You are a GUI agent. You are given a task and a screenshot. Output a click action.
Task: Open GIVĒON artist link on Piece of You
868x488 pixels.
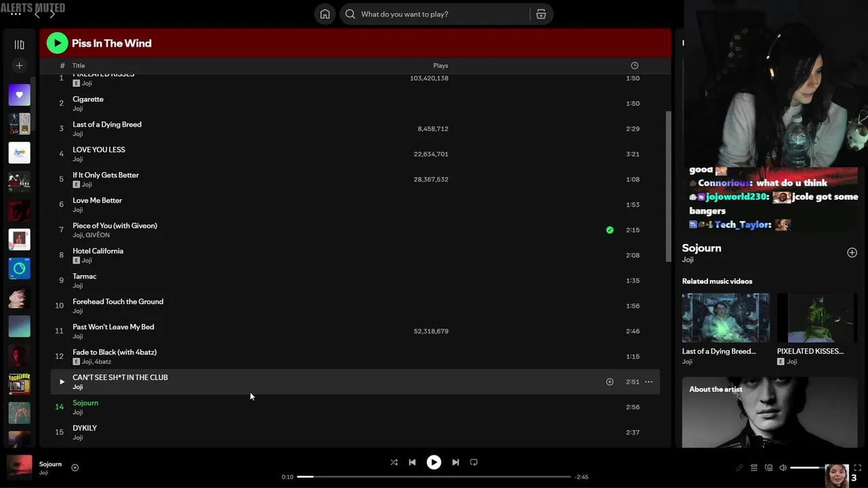tap(98, 235)
